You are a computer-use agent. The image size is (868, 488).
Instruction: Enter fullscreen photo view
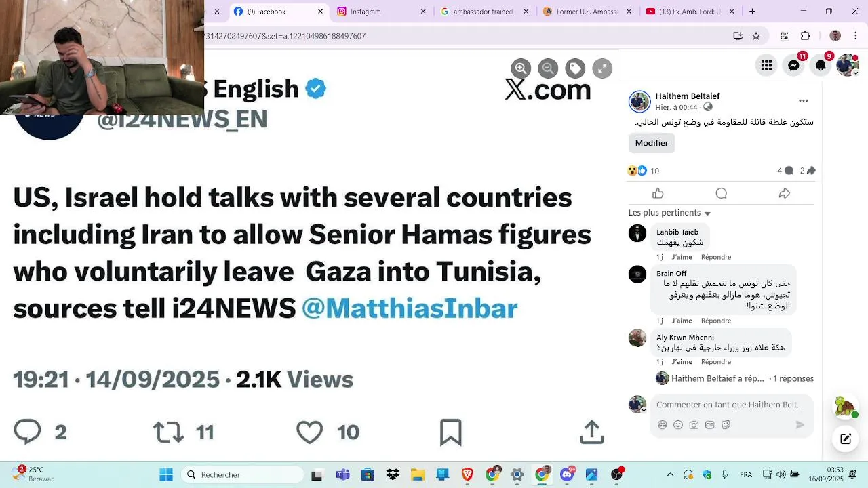tap(602, 68)
